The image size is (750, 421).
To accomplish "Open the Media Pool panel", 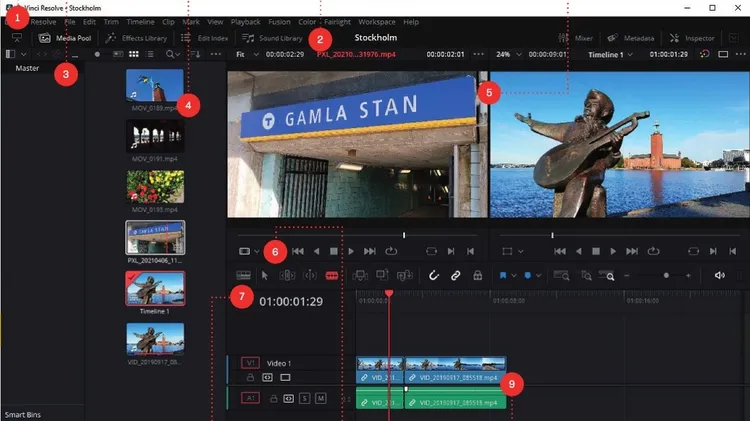I will point(65,38).
